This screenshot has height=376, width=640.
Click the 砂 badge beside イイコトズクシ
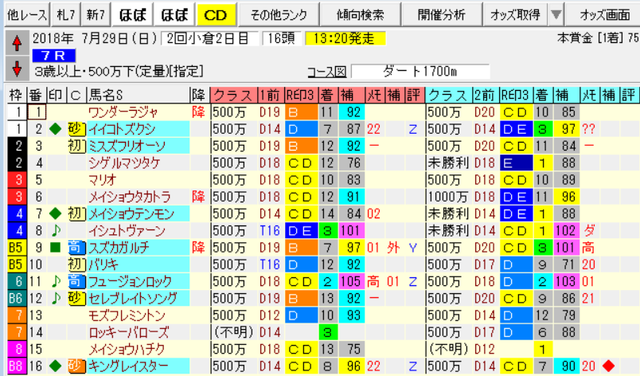click(x=76, y=129)
